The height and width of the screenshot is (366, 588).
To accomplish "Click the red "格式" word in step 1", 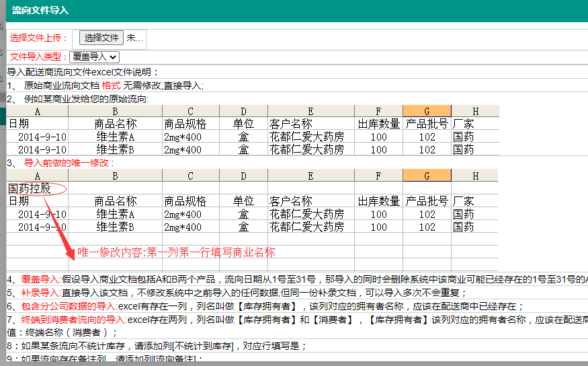I will tap(111, 85).
